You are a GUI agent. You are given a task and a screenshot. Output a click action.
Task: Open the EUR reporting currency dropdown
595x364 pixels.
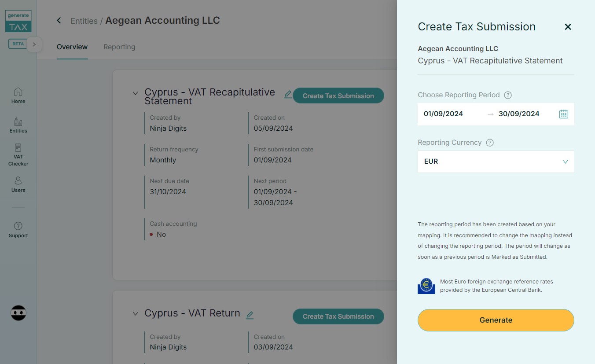[496, 162]
